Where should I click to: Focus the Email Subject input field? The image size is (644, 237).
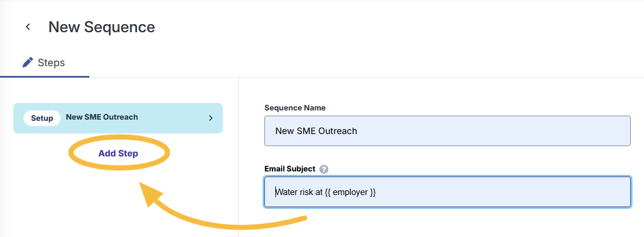(446, 192)
